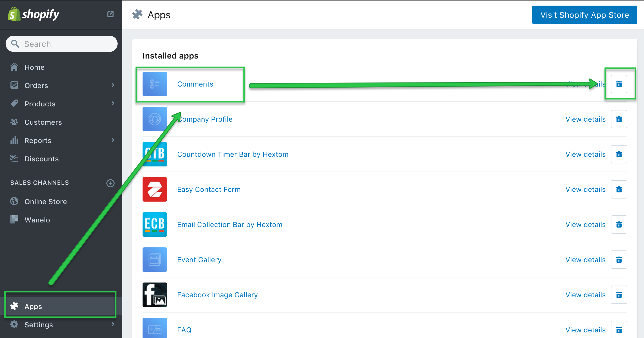644x338 pixels.
Task: Open Wanelo sales channel
Action: pyautogui.click(x=37, y=220)
